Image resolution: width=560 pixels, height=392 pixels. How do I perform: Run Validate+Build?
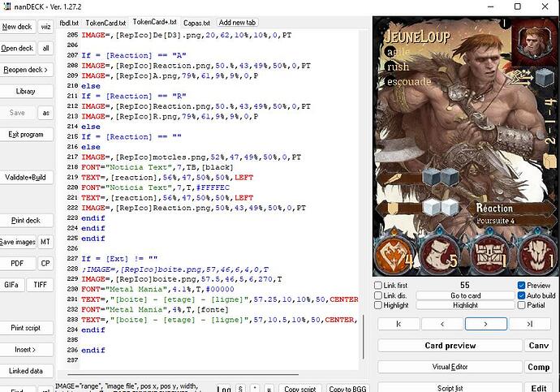click(26, 178)
